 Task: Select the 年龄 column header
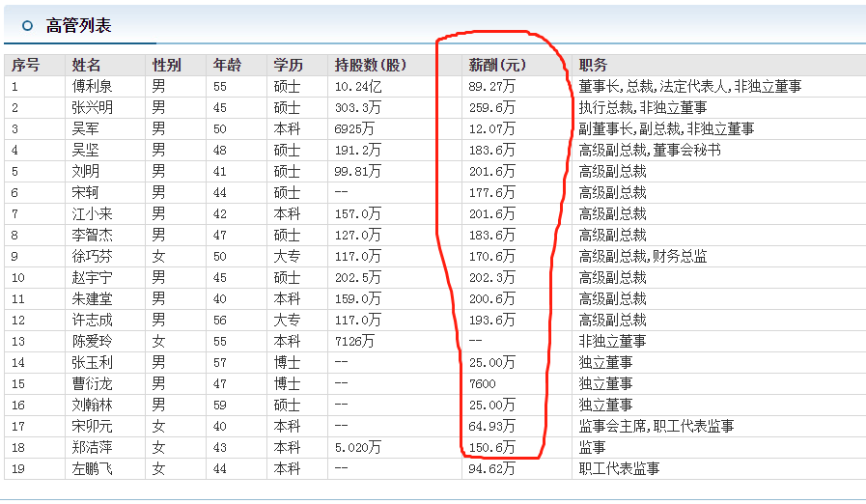[x=227, y=66]
